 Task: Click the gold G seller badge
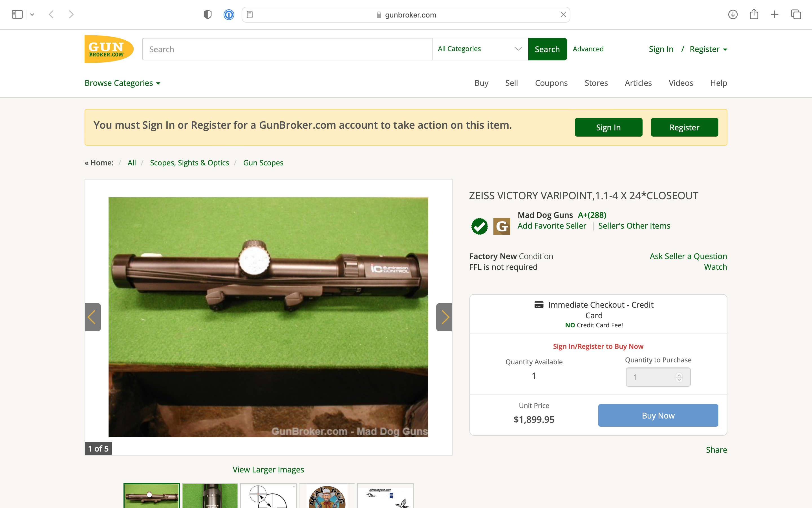pos(502,226)
